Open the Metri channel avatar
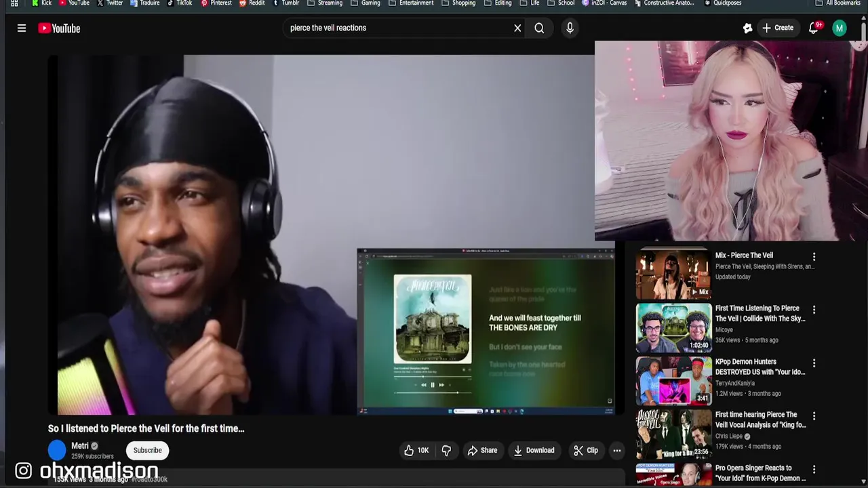Image resolution: width=868 pixels, height=488 pixels. click(57, 450)
